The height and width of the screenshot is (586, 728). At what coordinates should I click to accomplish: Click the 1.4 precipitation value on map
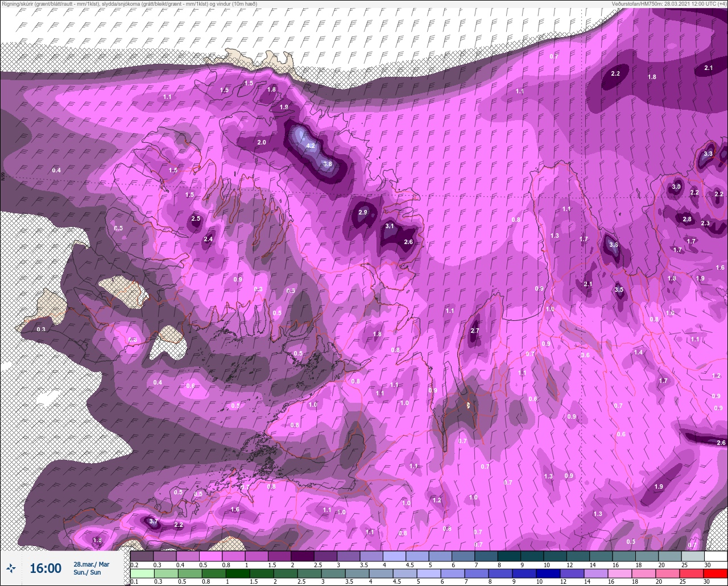pyautogui.click(x=639, y=353)
